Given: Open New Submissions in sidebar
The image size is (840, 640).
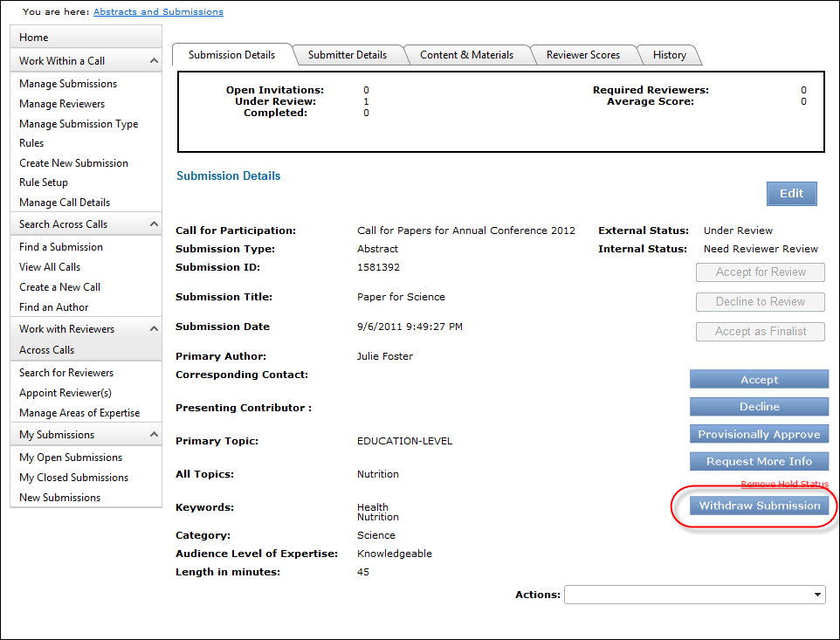Looking at the screenshot, I should 60,498.
